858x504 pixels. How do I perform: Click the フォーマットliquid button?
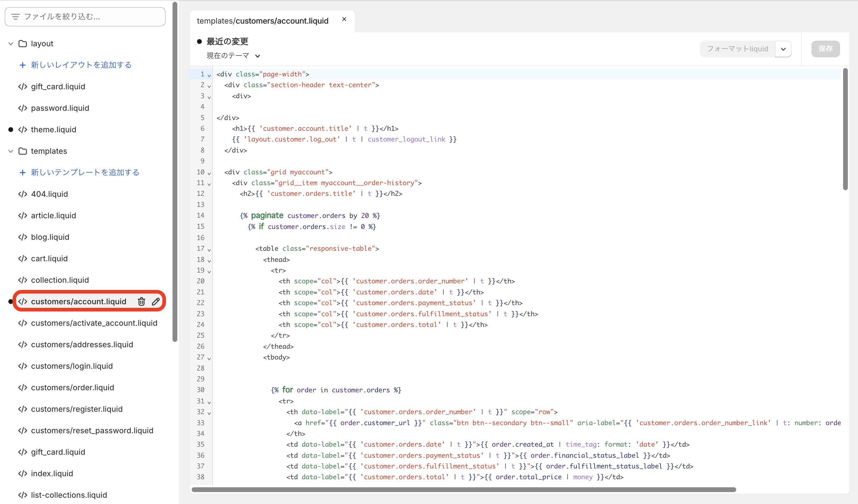click(737, 49)
